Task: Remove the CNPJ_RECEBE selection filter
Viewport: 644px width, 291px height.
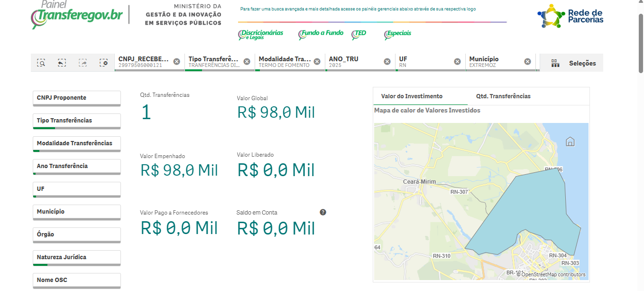Action: (x=176, y=62)
